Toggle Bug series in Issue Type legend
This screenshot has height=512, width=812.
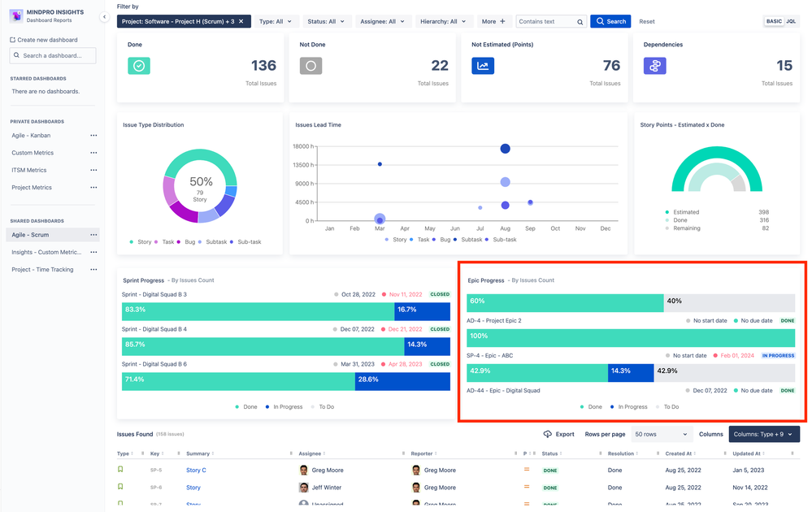[186, 241]
